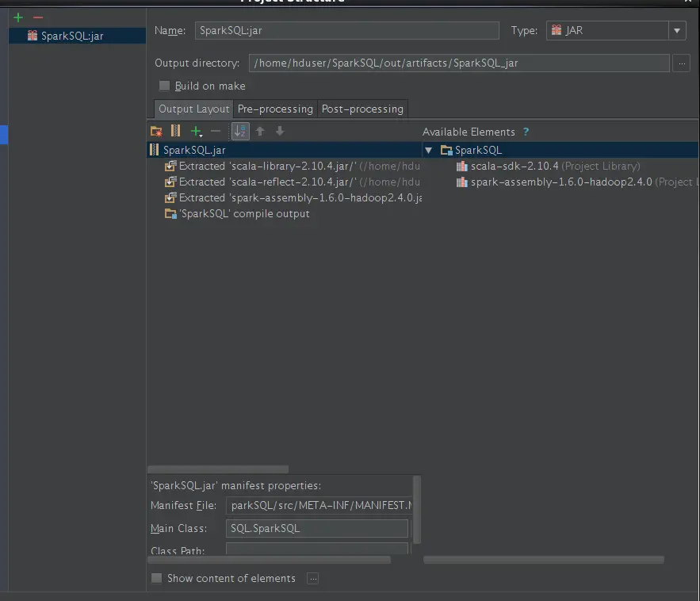
Task: Open the ellipsis next to Show content of elements
Action: pos(313,579)
